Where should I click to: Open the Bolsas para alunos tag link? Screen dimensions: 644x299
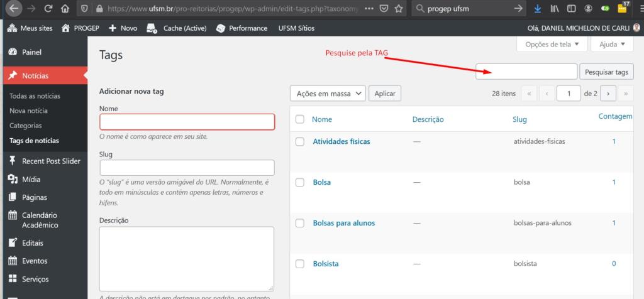(x=343, y=223)
